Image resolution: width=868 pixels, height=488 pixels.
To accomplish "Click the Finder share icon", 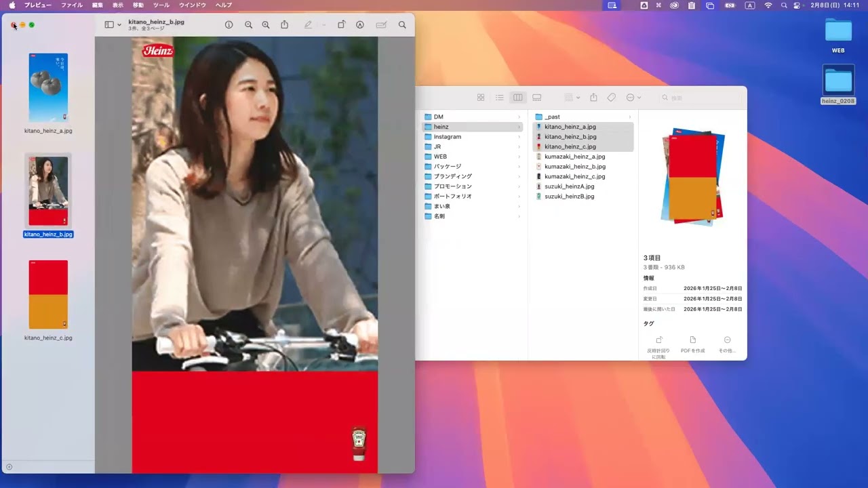I will click(593, 98).
